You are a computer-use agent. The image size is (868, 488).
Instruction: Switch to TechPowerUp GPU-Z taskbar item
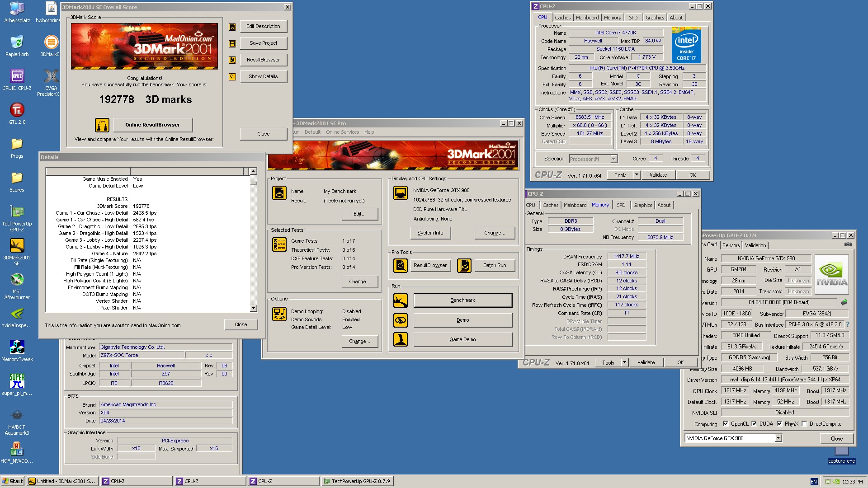357,481
